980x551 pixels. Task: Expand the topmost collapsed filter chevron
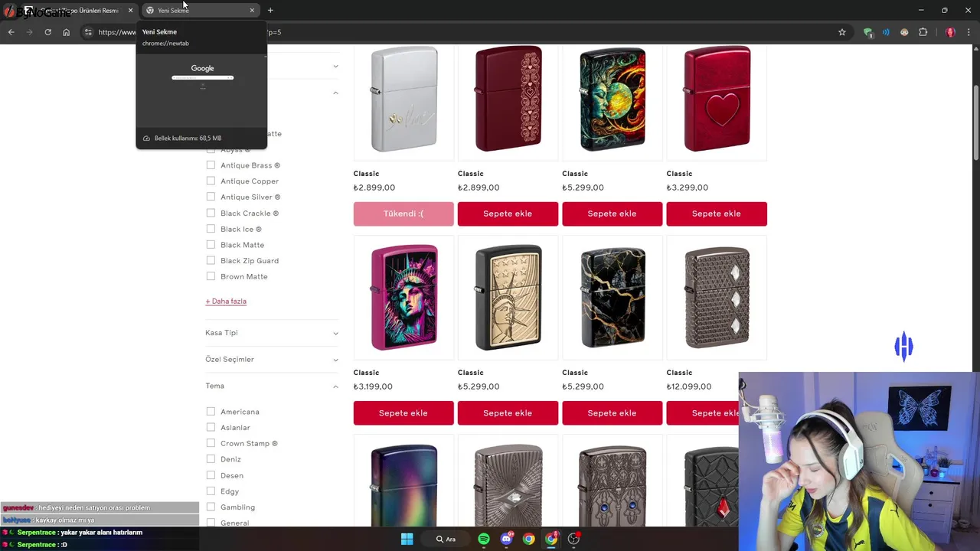[335, 67]
